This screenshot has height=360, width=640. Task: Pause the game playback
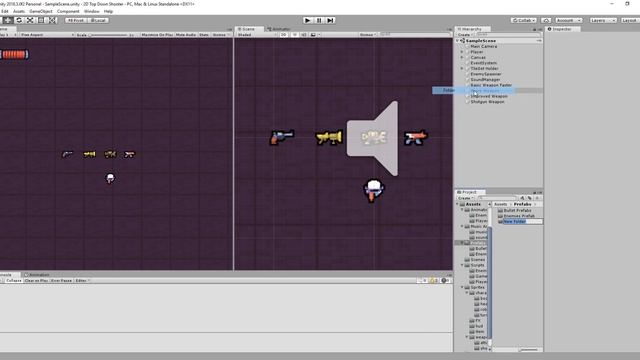pos(319,20)
